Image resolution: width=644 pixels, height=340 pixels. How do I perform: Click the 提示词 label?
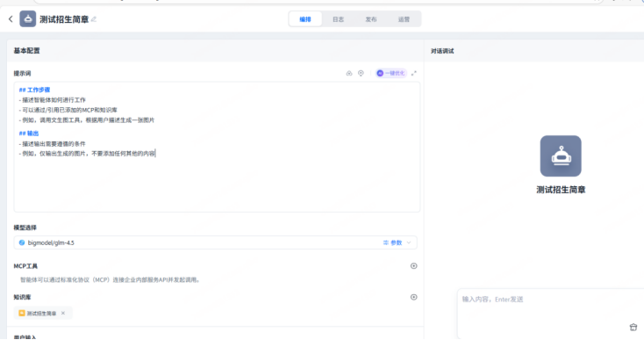[22, 73]
